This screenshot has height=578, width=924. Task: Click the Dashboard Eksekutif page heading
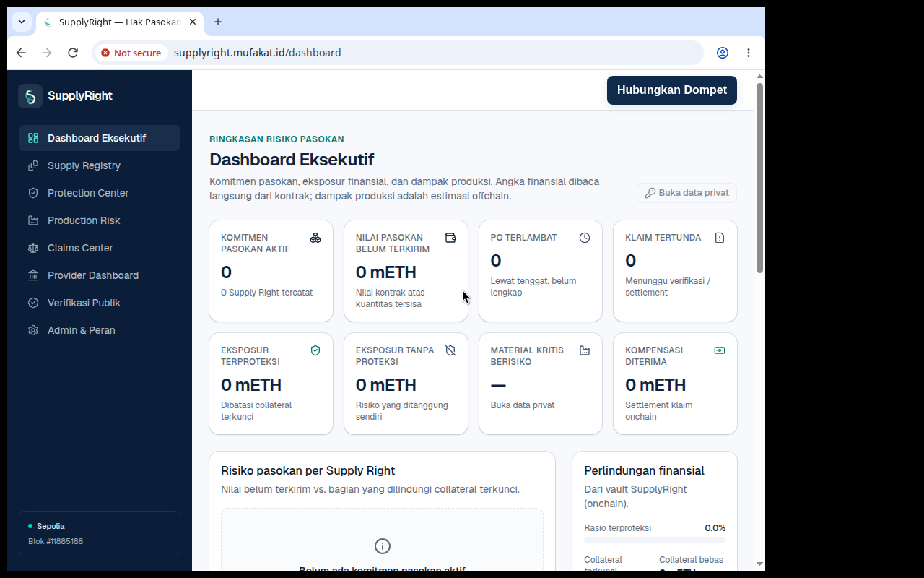pos(292,160)
